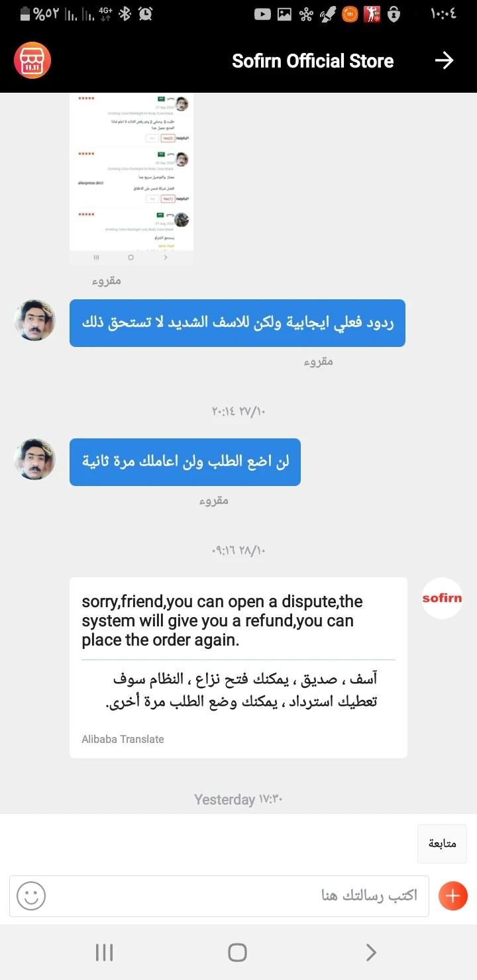Tap the back arrow in the header
Image resolution: width=477 pixels, height=980 pixels.
[x=444, y=61]
